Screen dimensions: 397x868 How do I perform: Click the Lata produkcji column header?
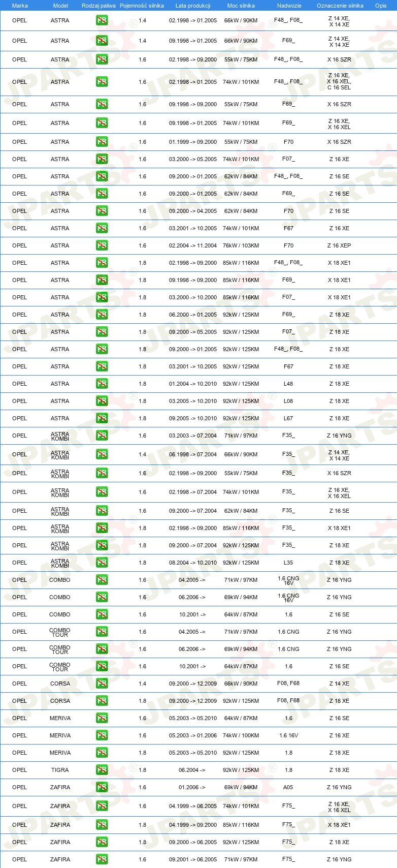(193, 6)
